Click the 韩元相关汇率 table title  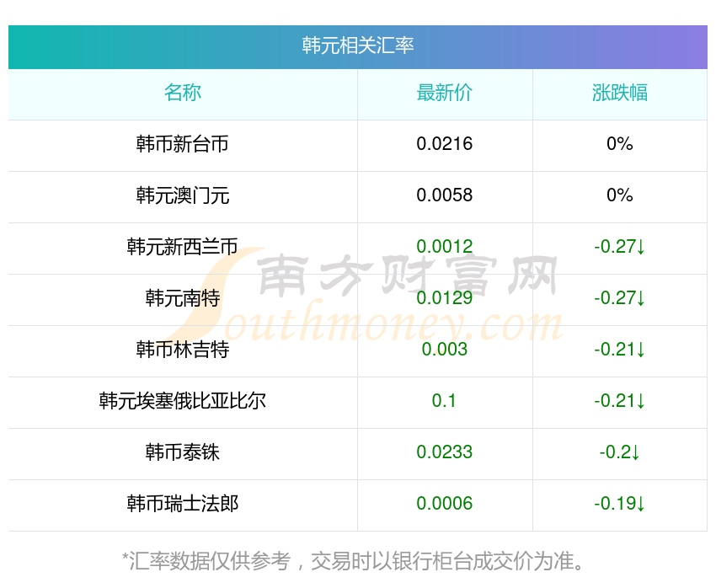pos(357,45)
